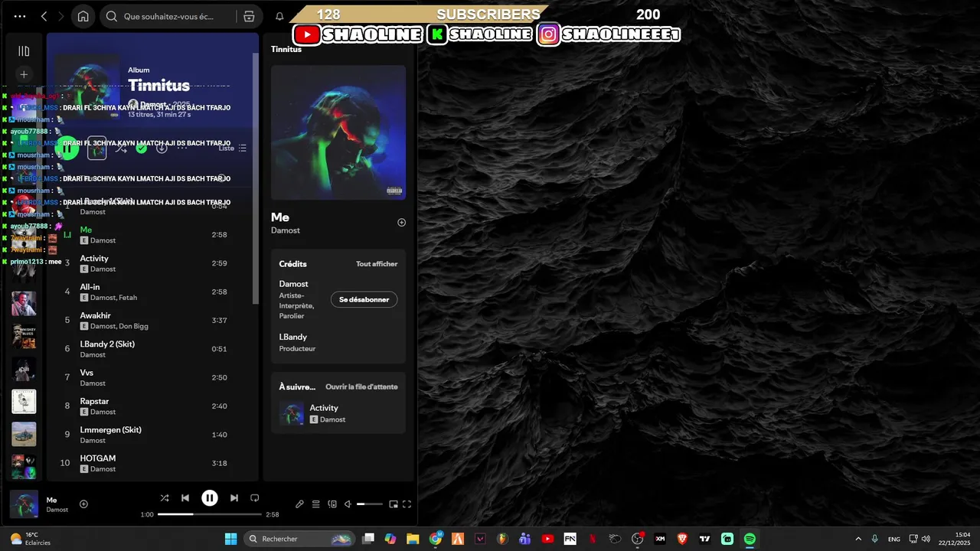Click the Se désabonner button
The width and height of the screenshot is (980, 551).
pos(364,299)
